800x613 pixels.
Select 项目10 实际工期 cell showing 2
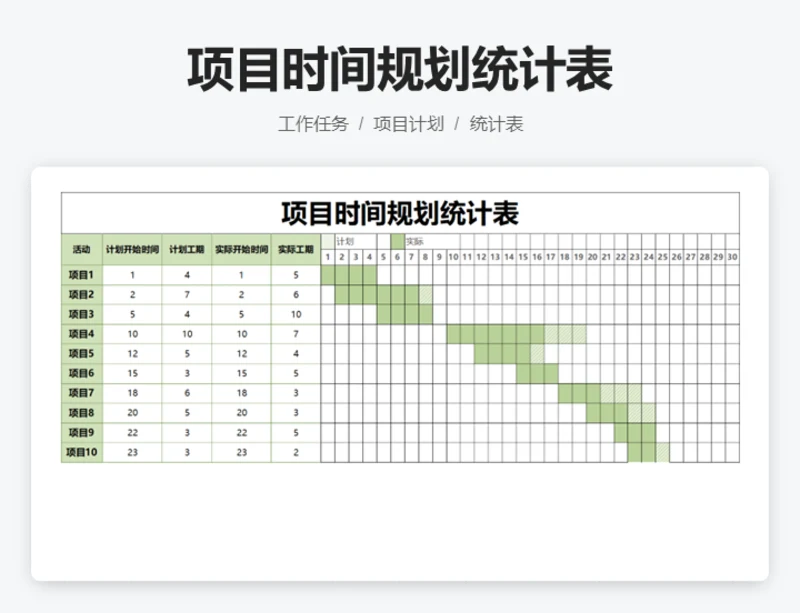pos(296,452)
